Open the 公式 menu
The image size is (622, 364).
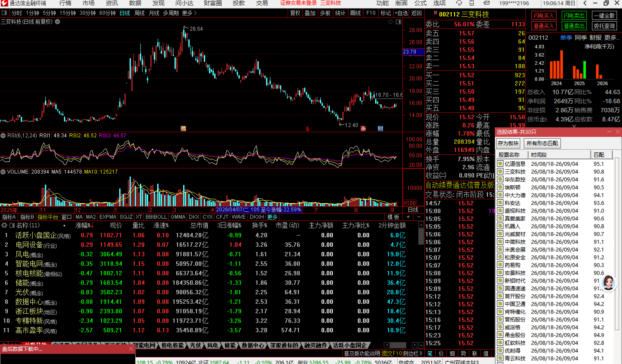point(420,3)
